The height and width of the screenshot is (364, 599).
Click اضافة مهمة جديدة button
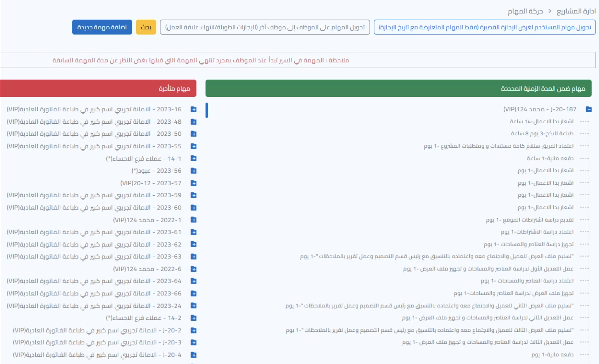(x=102, y=27)
